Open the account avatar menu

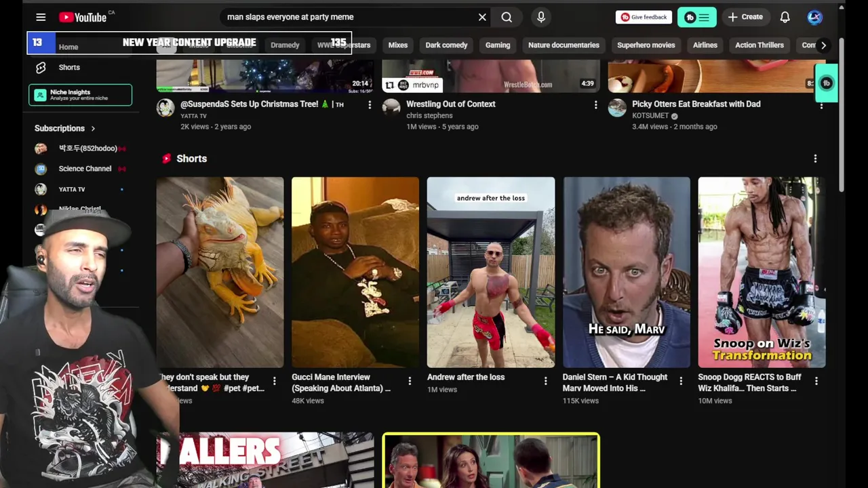pyautogui.click(x=814, y=17)
